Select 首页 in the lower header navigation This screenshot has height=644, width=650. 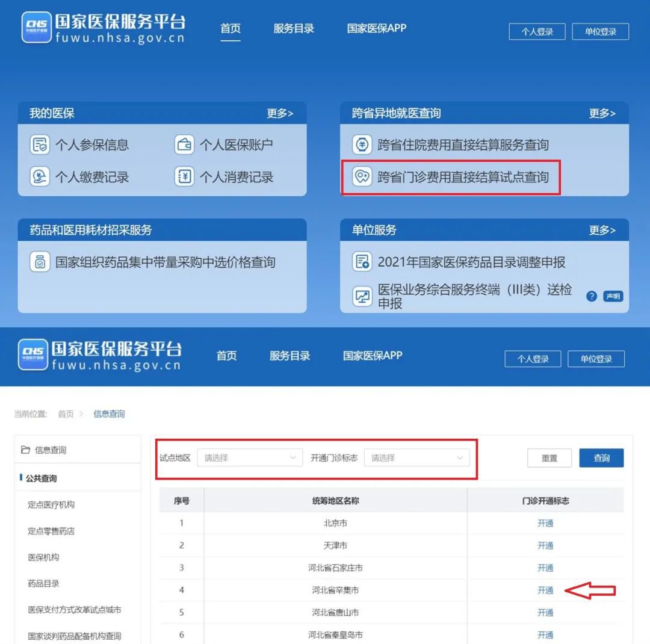[x=226, y=356]
